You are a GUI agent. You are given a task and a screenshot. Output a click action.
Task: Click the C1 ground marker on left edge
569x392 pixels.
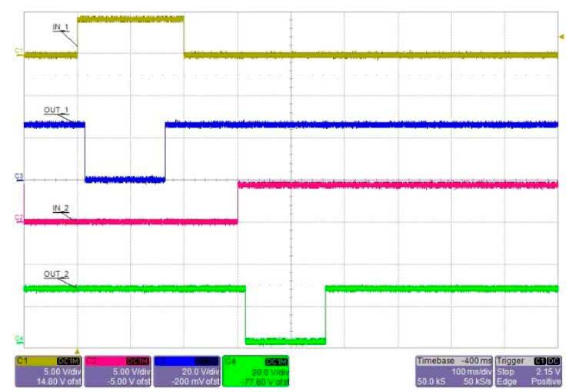[x=18, y=51]
